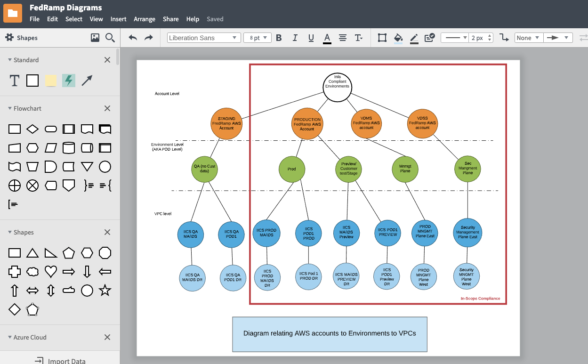
Task: Click the Import Data button
Action: click(x=60, y=360)
